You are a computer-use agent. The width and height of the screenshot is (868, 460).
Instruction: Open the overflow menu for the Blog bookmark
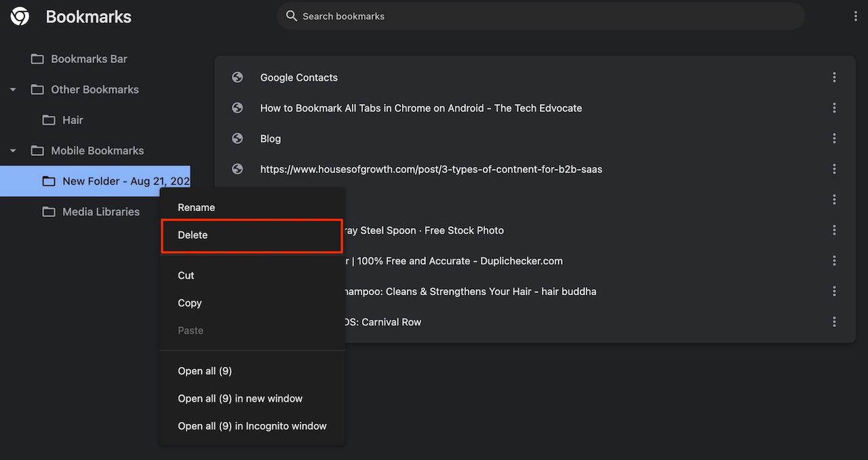pos(833,138)
